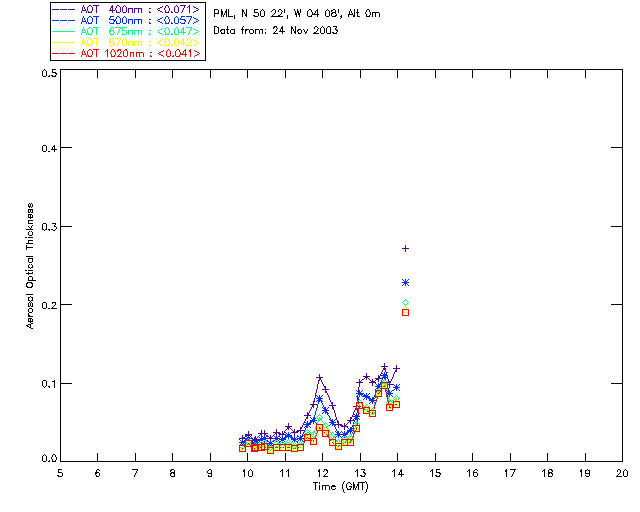Click the x-axis tick label 6

(98, 473)
